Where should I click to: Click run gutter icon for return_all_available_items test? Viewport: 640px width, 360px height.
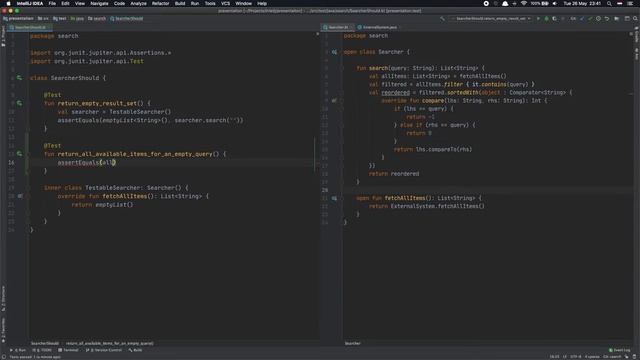click(19, 154)
